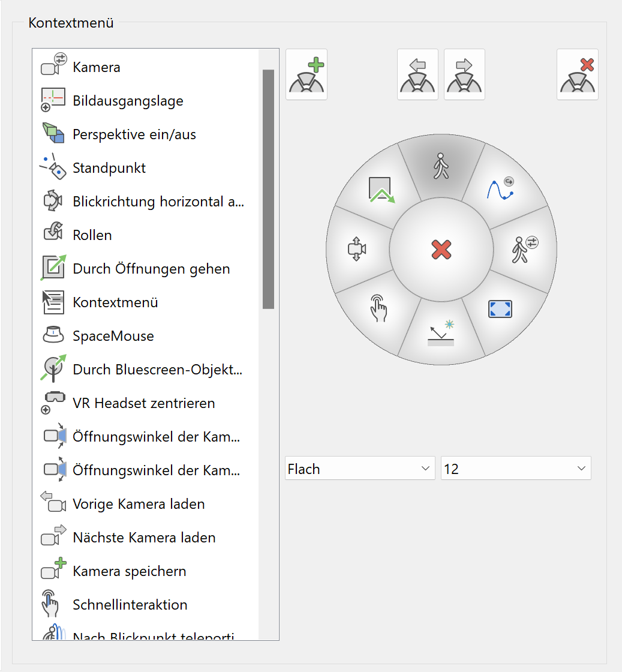The width and height of the screenshot is (622, 672).
Task: Select Kamera speichern entry
Action: point(145,571)
